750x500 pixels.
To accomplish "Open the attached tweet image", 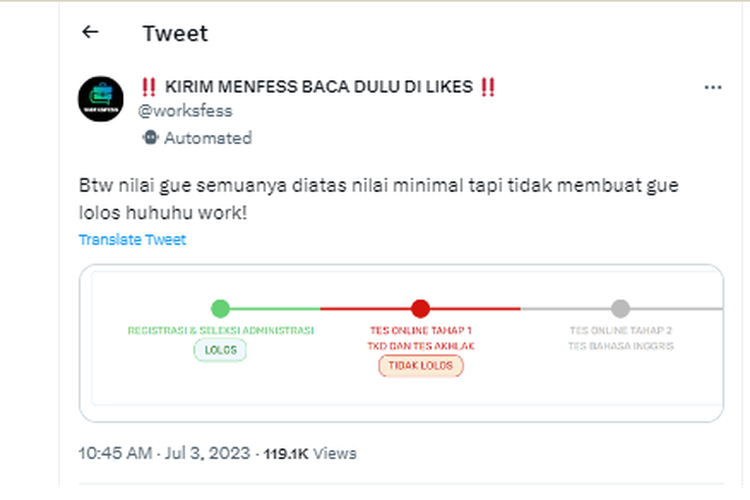I will (x=401, y=343).
